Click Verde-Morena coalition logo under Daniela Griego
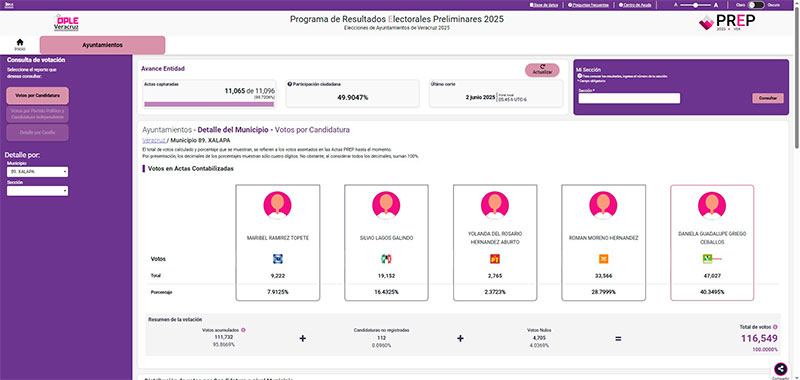Screen dimensions: 800x380 coord(712,259)
